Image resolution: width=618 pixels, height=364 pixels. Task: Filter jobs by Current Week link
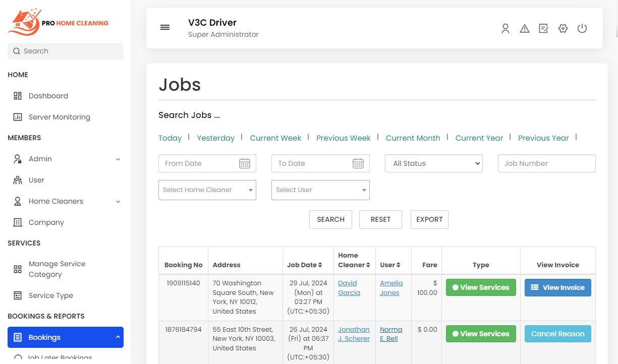(275, 138)
